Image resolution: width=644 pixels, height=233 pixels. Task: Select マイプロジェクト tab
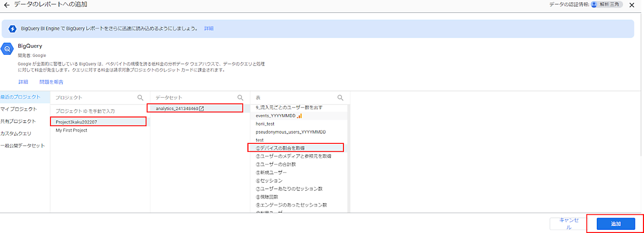25,109
